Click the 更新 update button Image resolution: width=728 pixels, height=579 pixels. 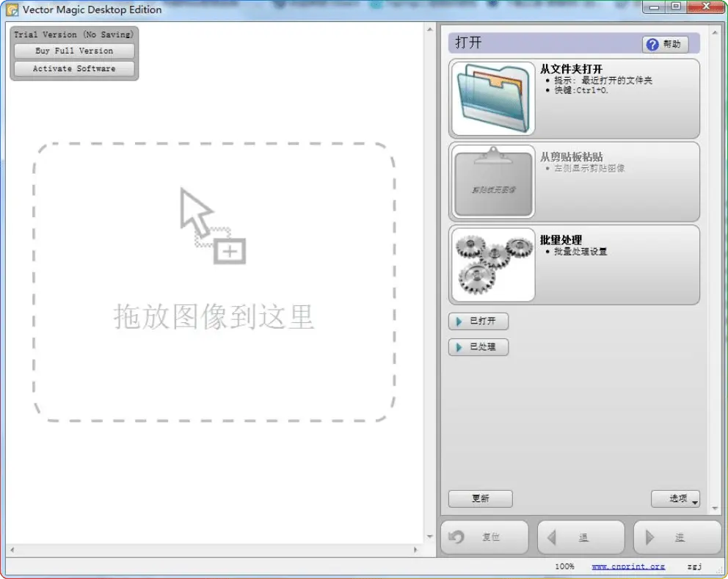(480, 499)
